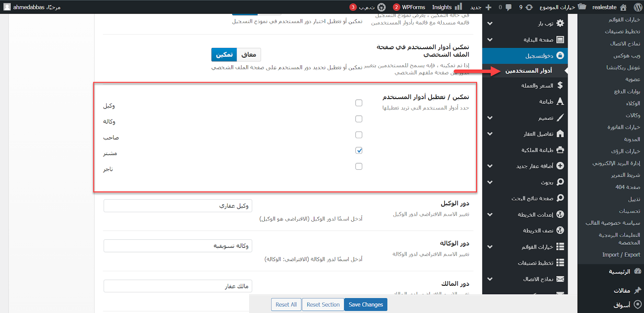The height and width of the screenshot is (313, 644).
Task: Expand the بحث section chevron
Action: [490, 182]
